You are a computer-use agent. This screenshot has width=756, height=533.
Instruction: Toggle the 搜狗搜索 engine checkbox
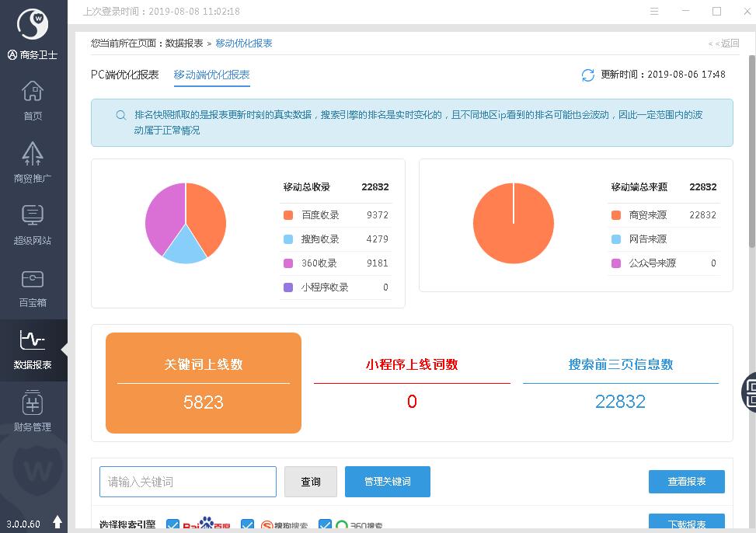[x=247, y=526]
